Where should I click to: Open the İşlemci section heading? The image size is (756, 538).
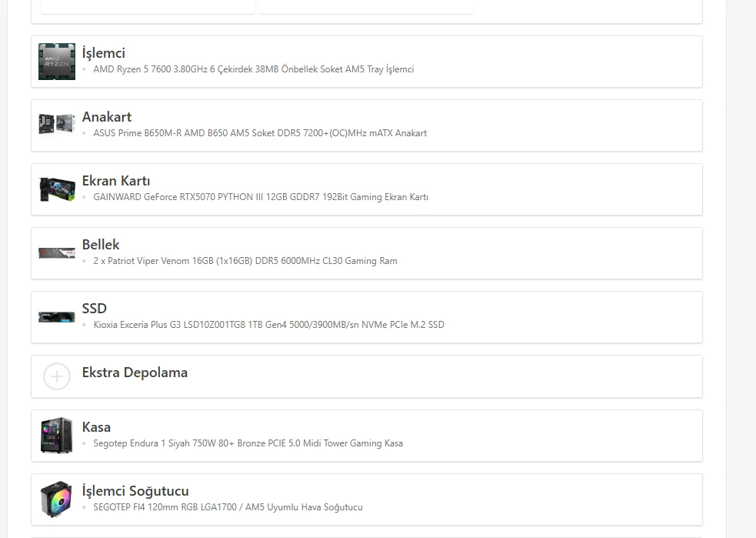pyautogui.click(x=104, y=53)
